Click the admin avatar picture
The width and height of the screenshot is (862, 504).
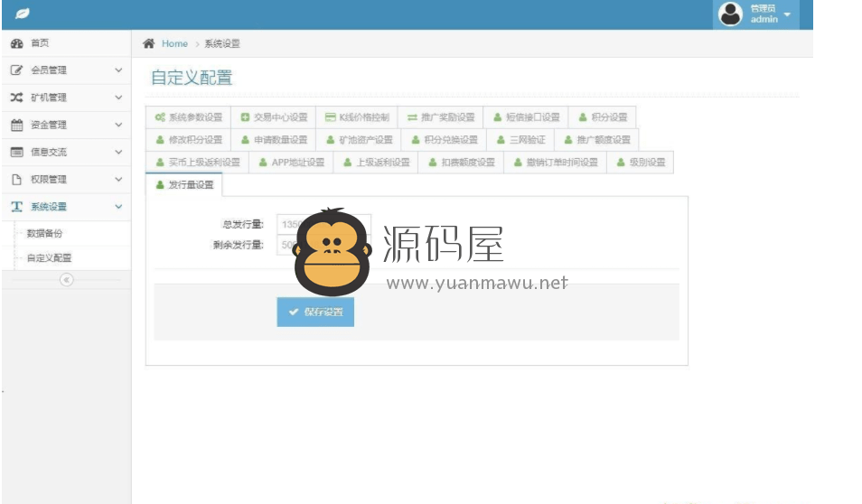click(731, 14)
